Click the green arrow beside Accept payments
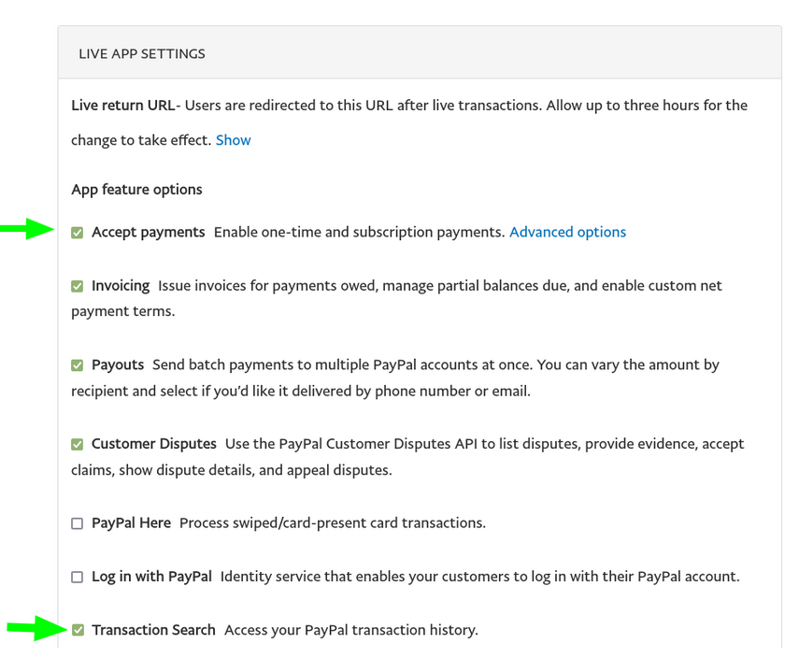799x672 pixels. 29,229
